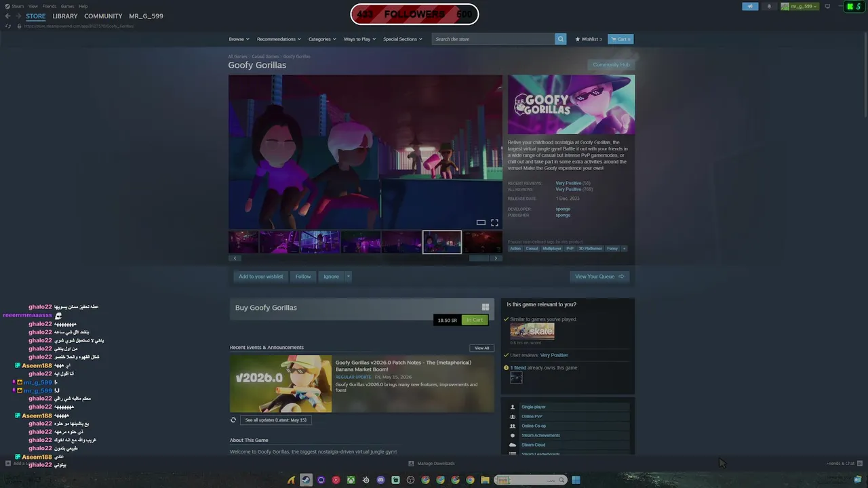The image size is (868, 488).
Task: Click View All events
Action: click(x=481, y=348)
